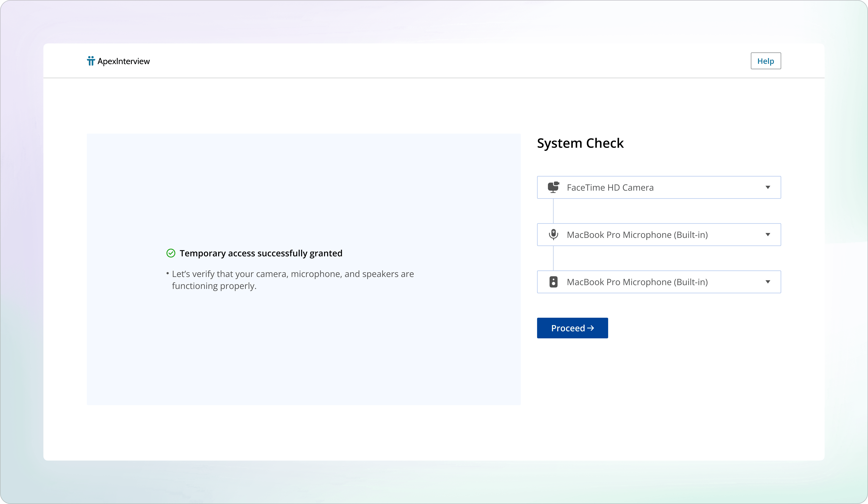This screenshot has height=504, width=868.
Task: Expand the FaceTime HD Camera dropdown arrow
Action: [x=768, y=187]
